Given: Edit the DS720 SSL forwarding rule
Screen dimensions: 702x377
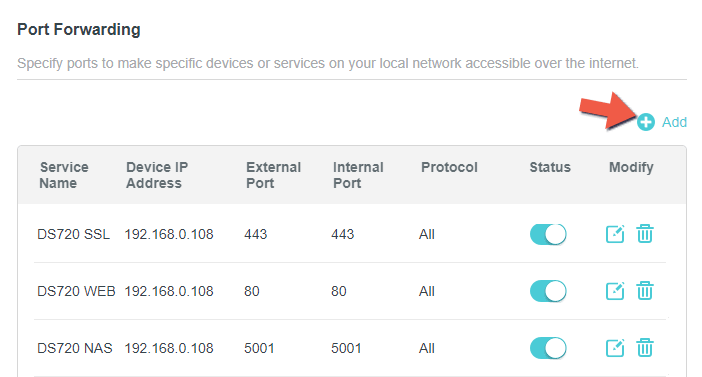Looking at the screenshot, I should [615, 234].
